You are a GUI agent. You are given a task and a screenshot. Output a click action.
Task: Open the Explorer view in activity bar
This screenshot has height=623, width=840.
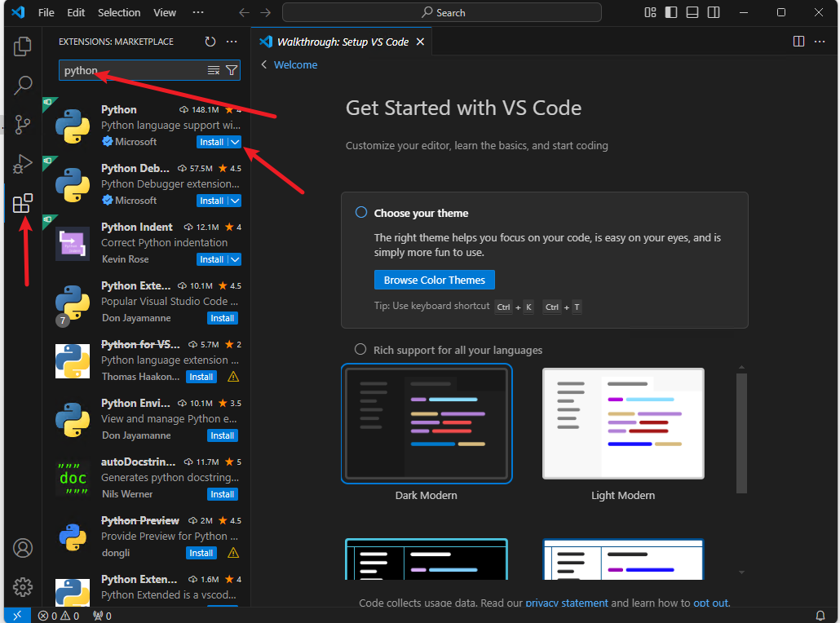coord(23,46)
